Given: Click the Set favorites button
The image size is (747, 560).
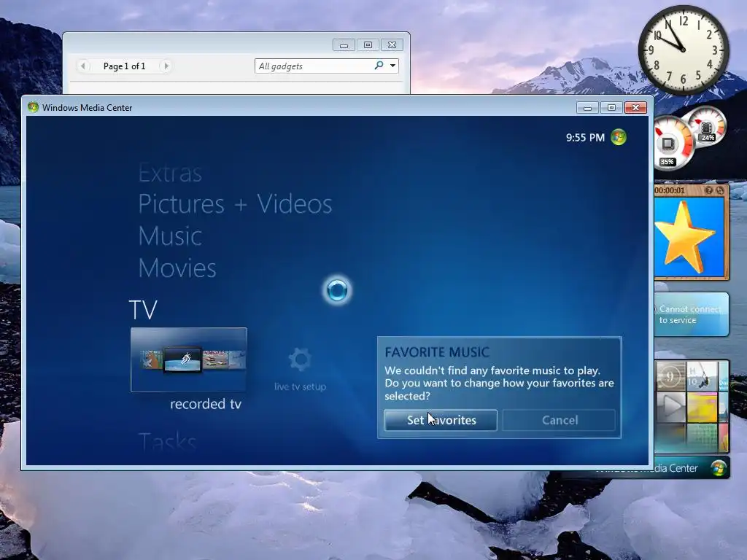Looking at the screenshot, I should [441, 420].
